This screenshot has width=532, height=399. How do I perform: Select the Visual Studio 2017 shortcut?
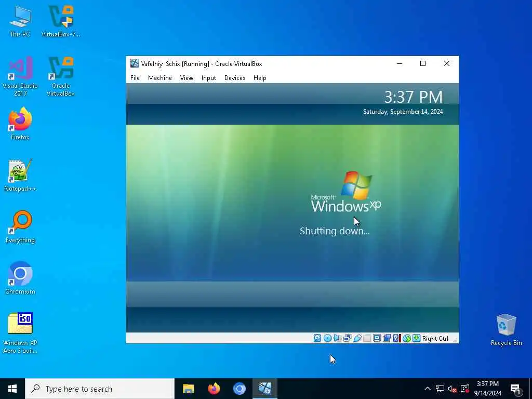click(x=20, y=76)
